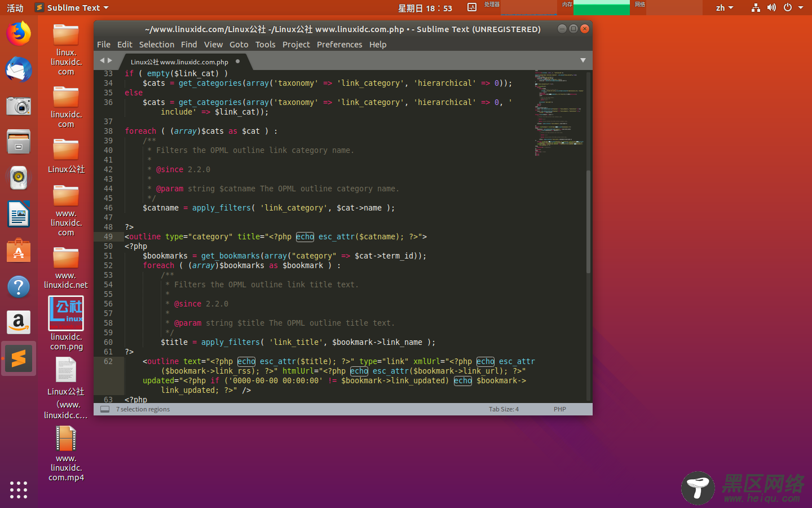Viewport: 812px width, 508px height.
Task: Open the View menu
Action: [213, 45]
